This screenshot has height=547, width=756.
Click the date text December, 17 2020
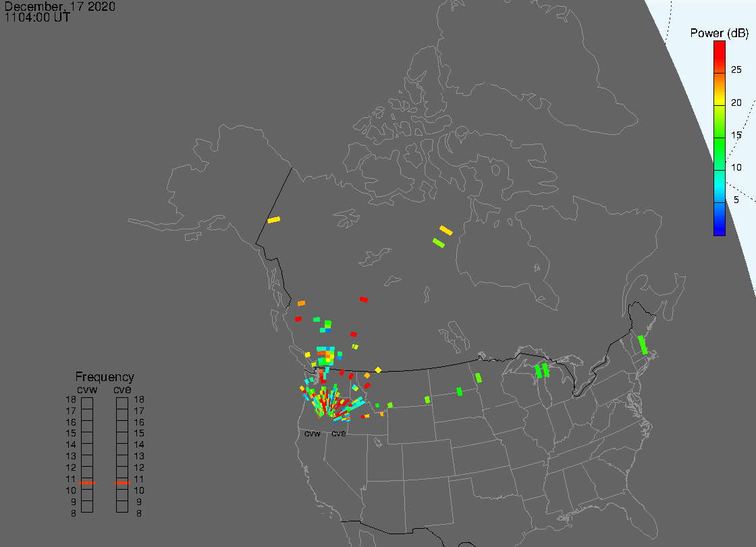click(x=60, y=6)
